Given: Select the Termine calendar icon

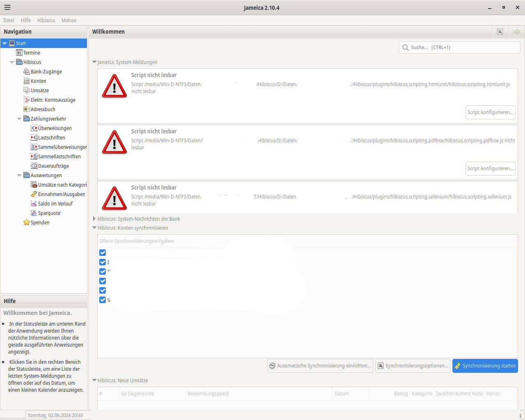Looking at the screenshot, I should pyautogui.click(x=19, y=52).
